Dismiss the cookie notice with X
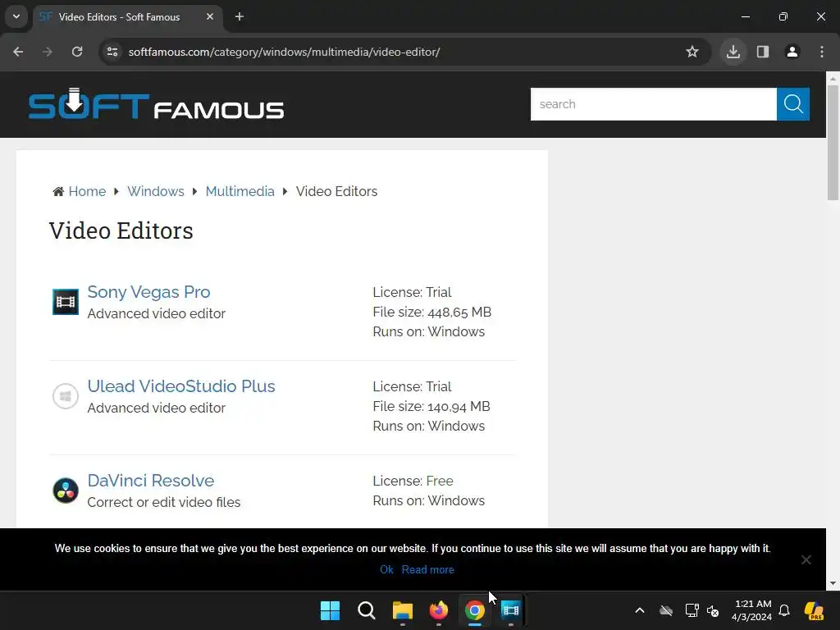840x630 pixels. [x=806, y=559]
